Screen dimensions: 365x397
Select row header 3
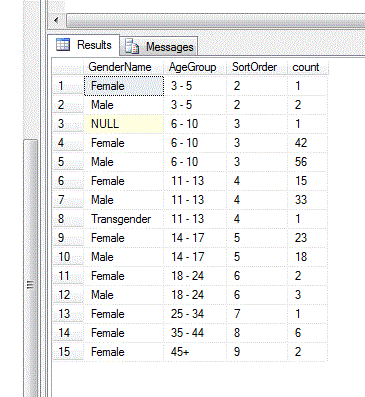68,124
